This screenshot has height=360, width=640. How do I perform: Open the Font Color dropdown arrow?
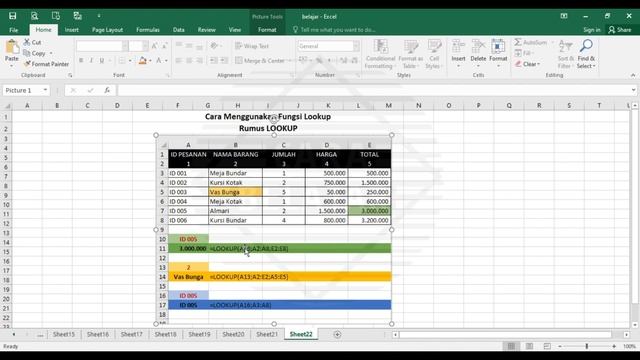[x=166, y=61]
